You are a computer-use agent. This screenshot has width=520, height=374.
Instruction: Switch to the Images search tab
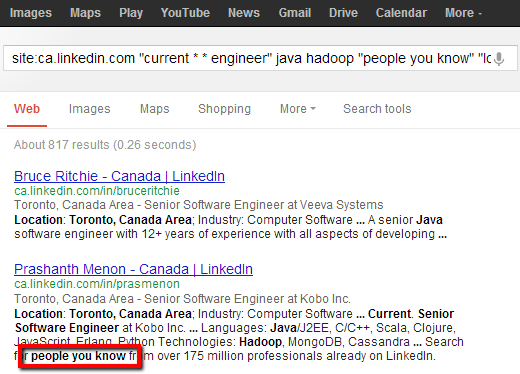[89, 109]
